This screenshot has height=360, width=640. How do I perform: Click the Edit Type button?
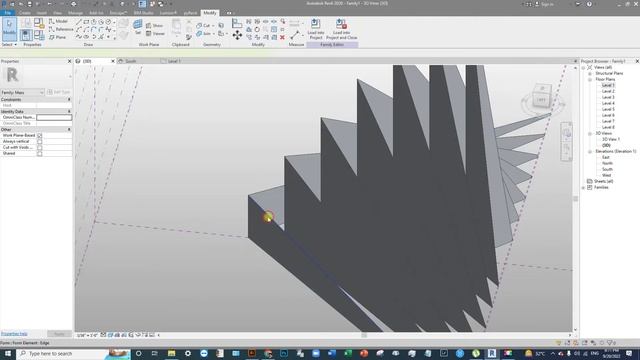59,93
